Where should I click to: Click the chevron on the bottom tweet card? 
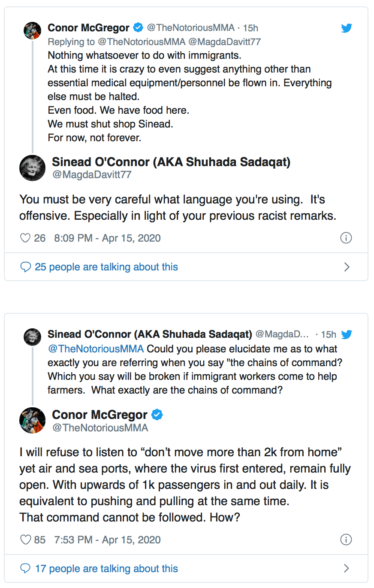(x=347, y=568)
